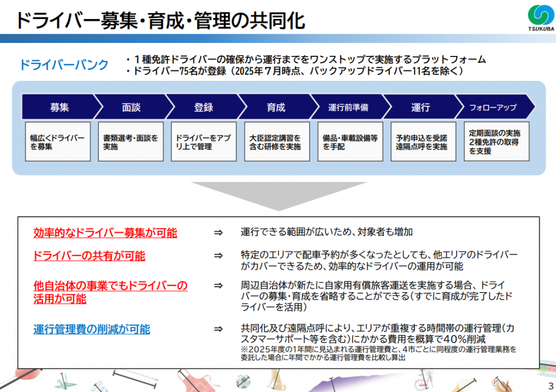The height and width of the screenshot is (392, 556).
Task: Select the 面談 process step arrow
Action: 131,108
